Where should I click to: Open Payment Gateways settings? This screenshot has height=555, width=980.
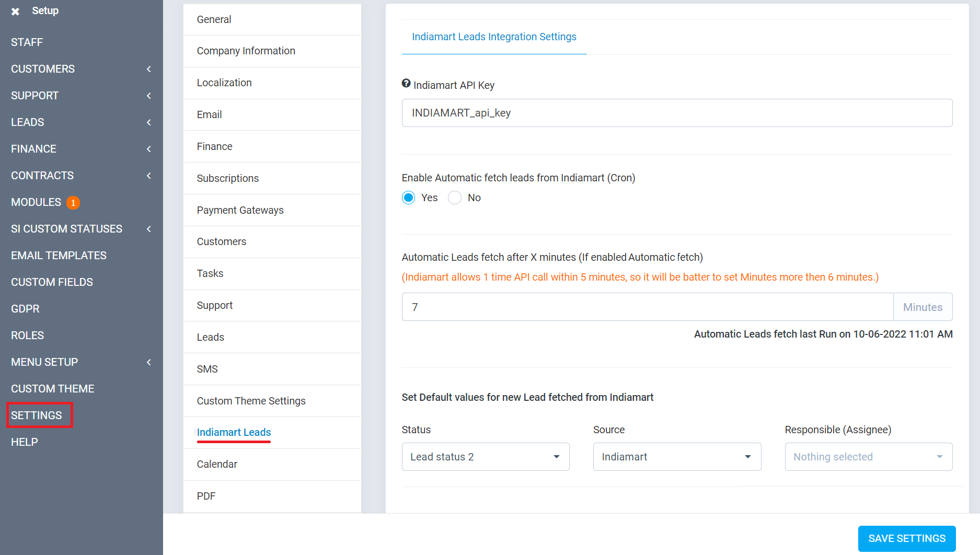pyautogui.click(x=240, y=210)
